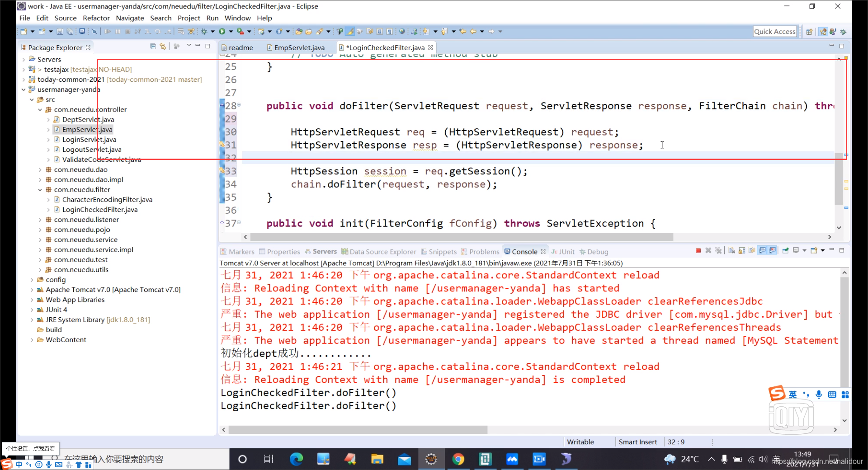Expand the WebContent folder

coord(32,340)
